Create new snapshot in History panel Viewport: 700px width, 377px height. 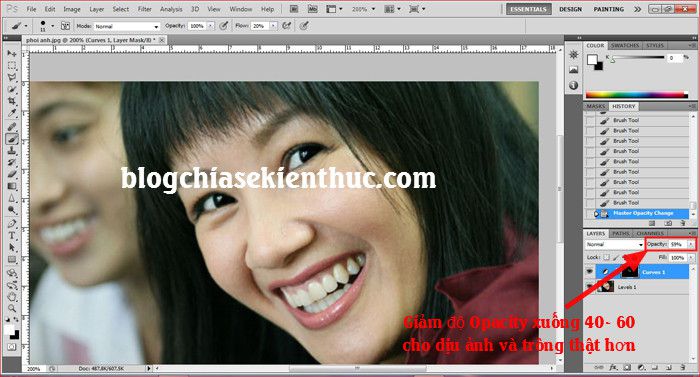pos(668,223)
